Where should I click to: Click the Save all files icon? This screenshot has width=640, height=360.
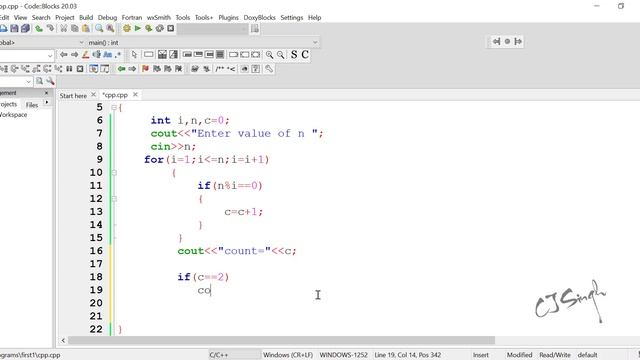pyautogui.click(x=25, y=29)
